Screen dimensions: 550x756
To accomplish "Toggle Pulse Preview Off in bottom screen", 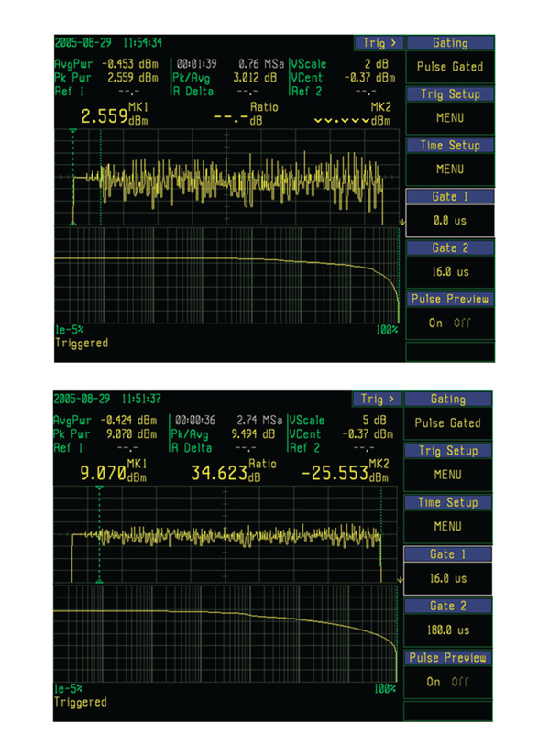I will tap(464, 682).
